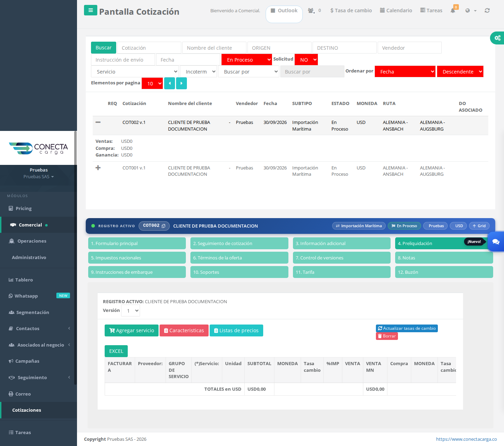Export table with EXCEL button

point(116,351)
